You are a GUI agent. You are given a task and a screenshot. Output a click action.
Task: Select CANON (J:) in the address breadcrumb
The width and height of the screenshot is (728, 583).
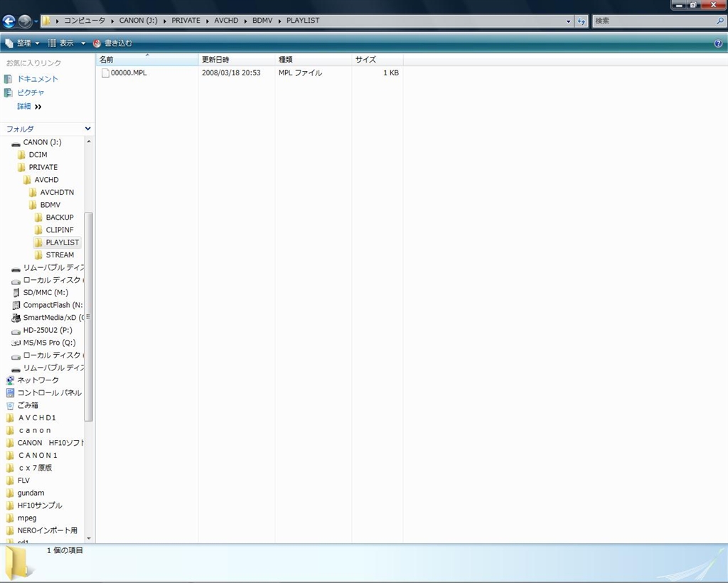[x=139, y=21]
